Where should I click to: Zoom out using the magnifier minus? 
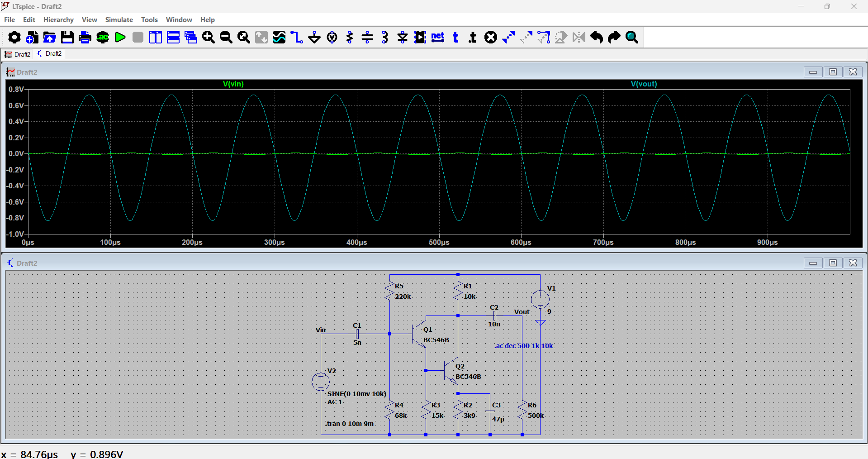point(226,37)
